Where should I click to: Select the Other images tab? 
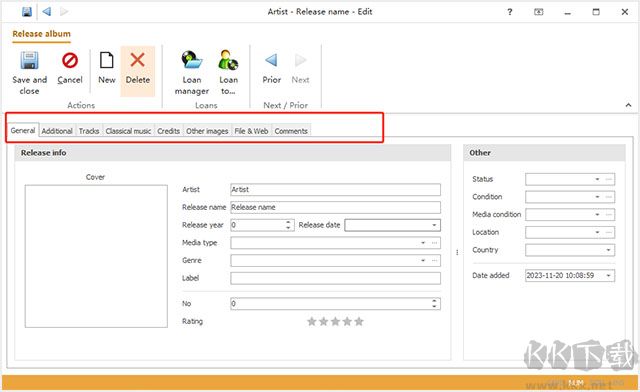(207, 131)
